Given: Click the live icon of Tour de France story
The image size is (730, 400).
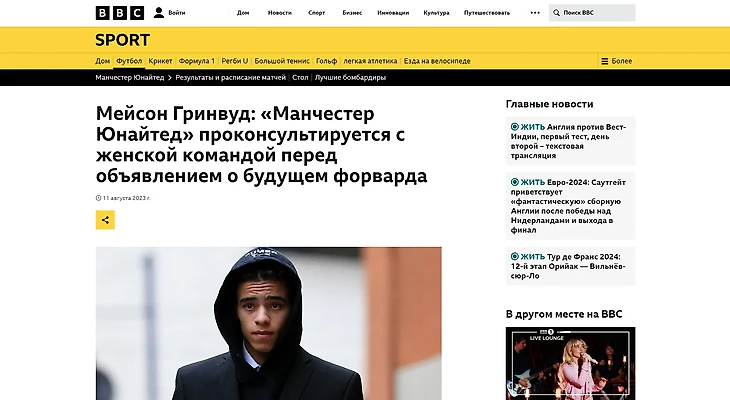Looking at the screenshot, I should pyautogui.click(x=514, y=256).
